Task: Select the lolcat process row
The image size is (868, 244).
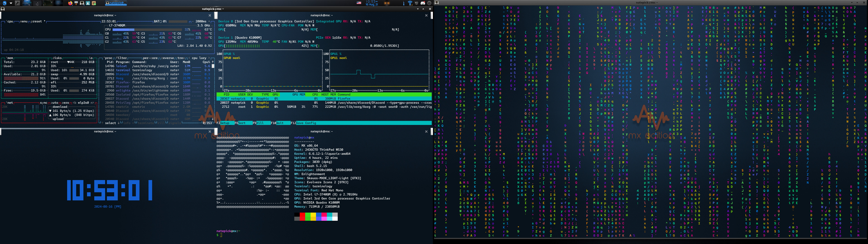Action: (158, 66)
